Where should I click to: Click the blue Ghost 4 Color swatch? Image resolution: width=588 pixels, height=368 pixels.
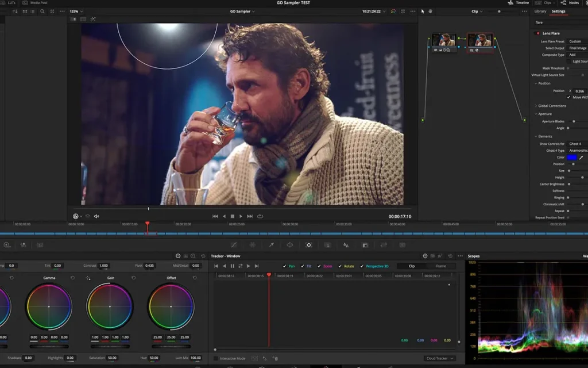click(572, 158)
